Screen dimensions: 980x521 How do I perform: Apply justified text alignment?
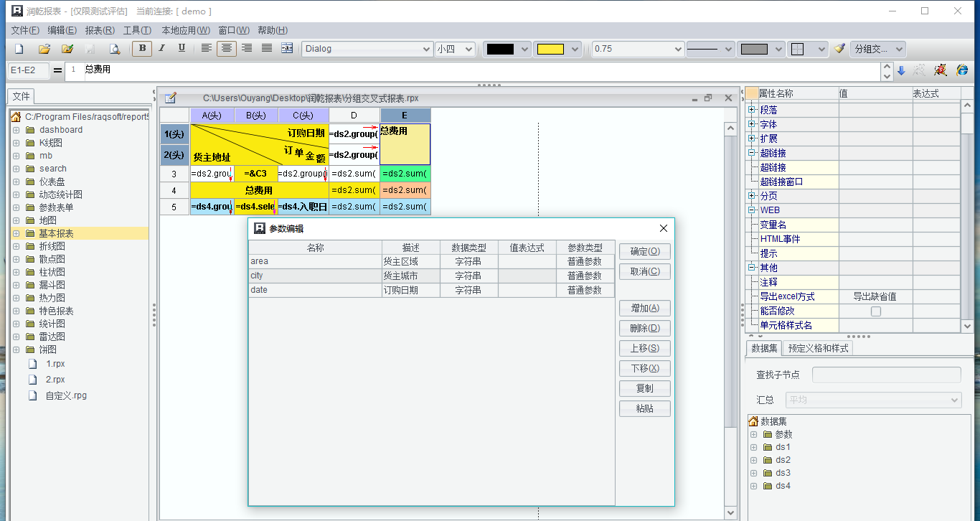(267, 48)
